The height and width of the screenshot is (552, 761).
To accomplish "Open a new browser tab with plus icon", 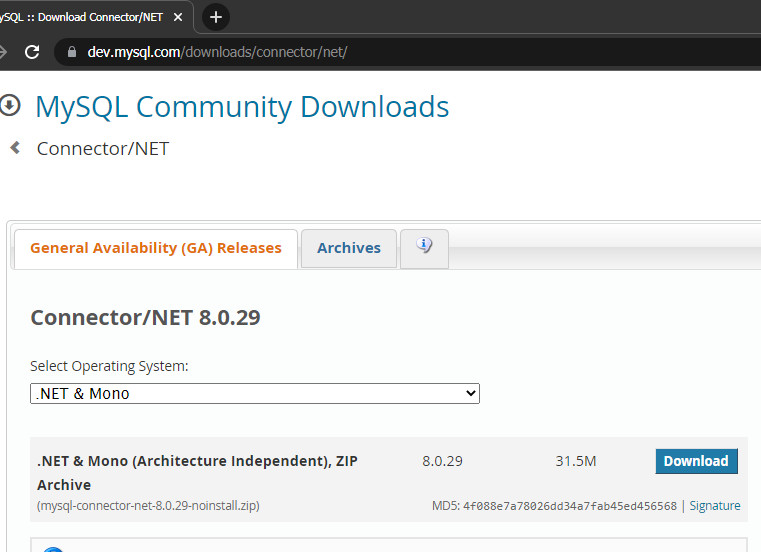I will (215, 17).
